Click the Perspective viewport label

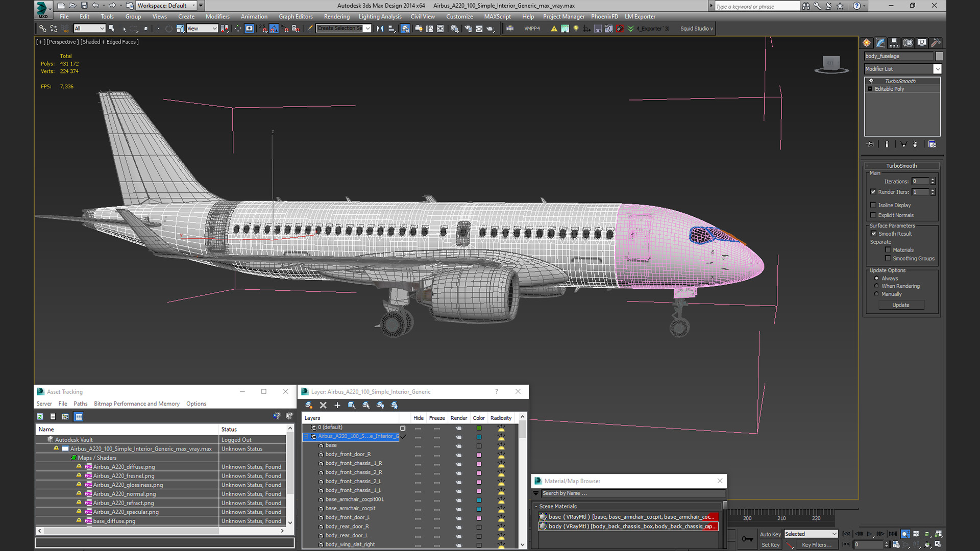point(62,42)
